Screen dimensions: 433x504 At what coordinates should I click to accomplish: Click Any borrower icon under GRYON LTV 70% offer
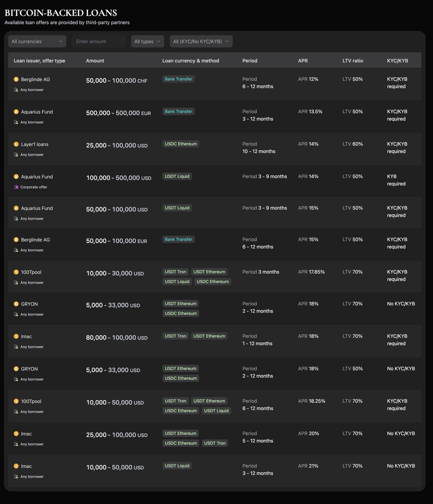point(16,314)
